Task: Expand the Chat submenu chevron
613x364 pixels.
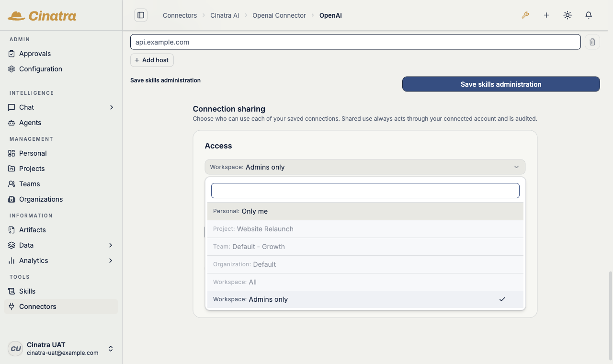Action: click(x=111, y=107)
